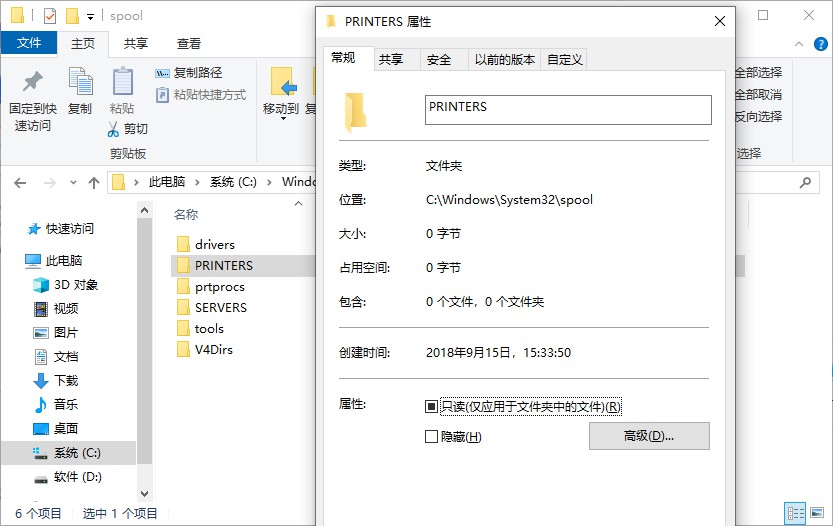833x526 pixels.
Task: Click the back arrow in Explorer
Action: click(x=20, y=183)
